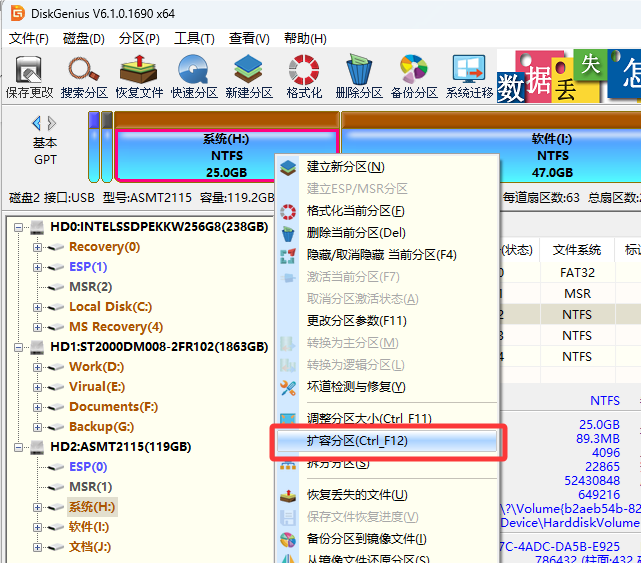Collapse the HD1 ST2000DM008 tree node
641x563 pixels.
click(x=18, y=347)
